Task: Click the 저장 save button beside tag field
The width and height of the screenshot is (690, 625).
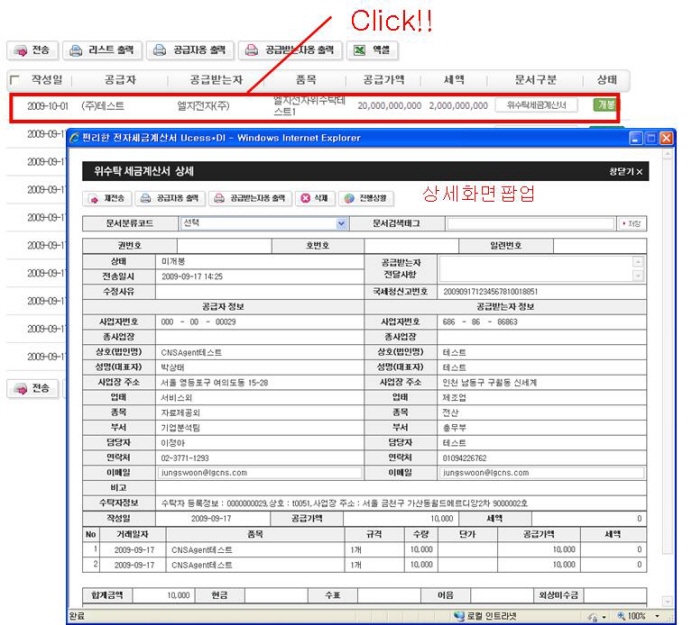Action: point(632,223)
